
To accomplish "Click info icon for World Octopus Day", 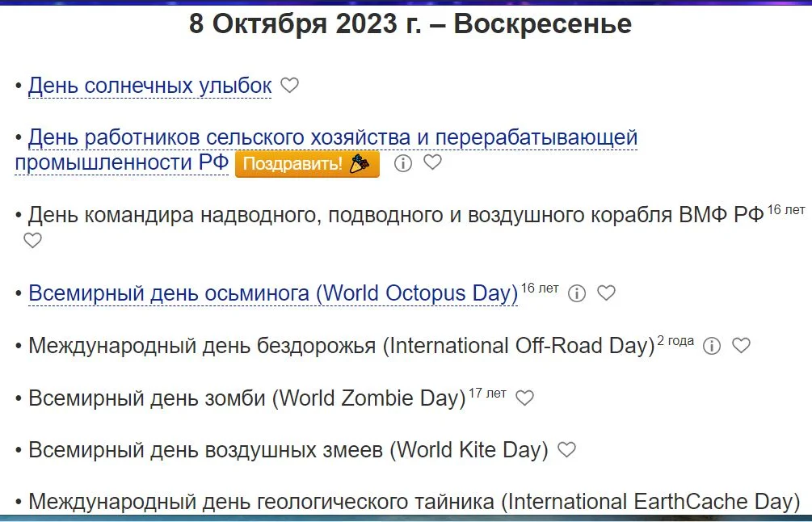I will tap(576, 293).
